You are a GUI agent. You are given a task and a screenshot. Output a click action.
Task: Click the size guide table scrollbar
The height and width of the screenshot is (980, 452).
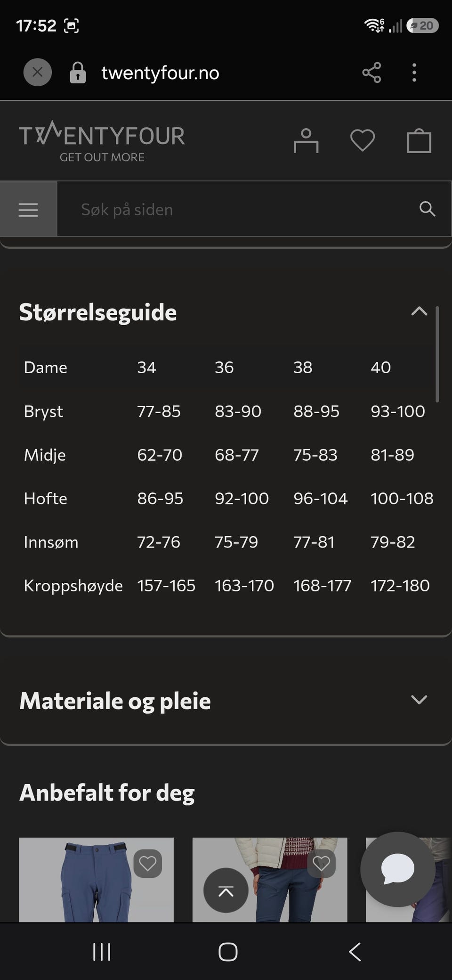(437, 354)
